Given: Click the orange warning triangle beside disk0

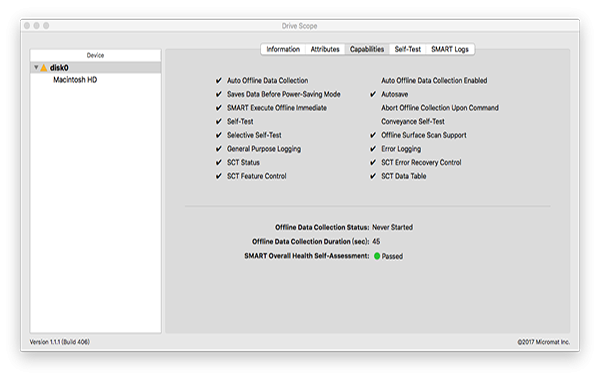Looking at the screenshot, I should (x=44, y=68).
